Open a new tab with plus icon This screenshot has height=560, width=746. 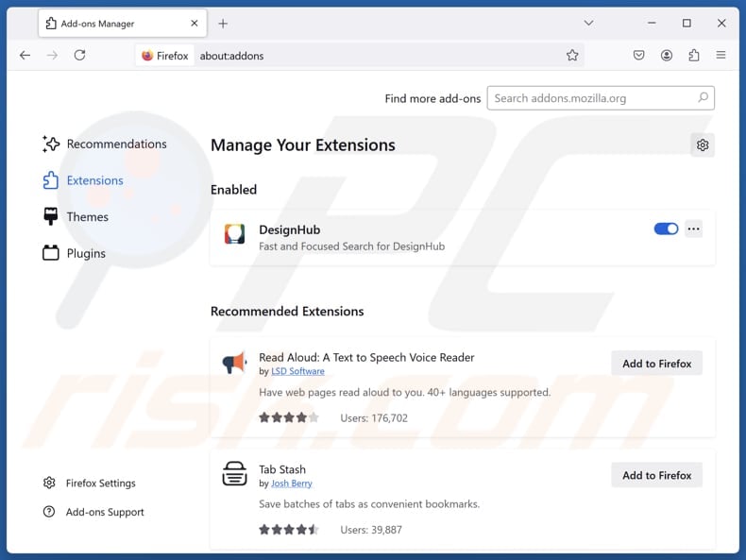[x=223, y=24]
